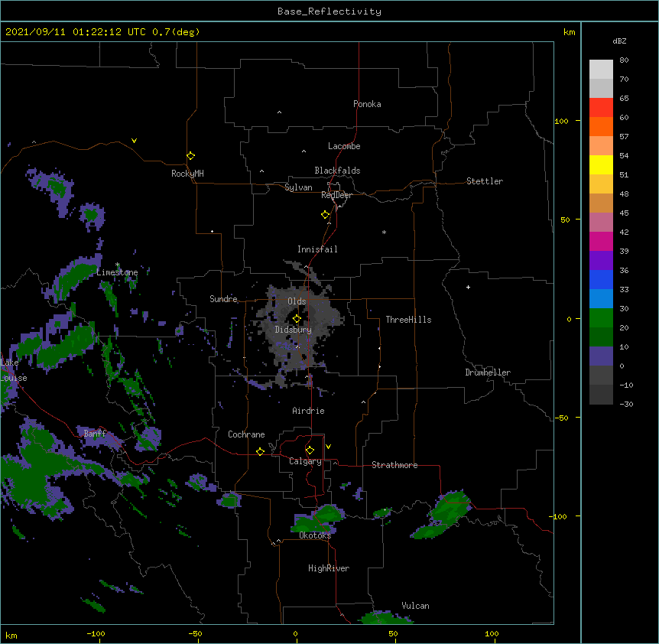
Task: Click the yellow diamond marker south of RedDeer
Action: click(326, 215)
